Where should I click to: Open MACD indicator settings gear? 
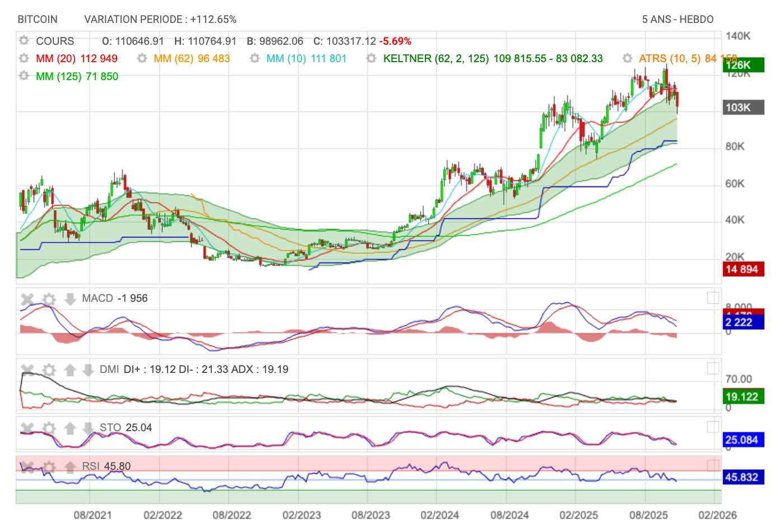49,299
